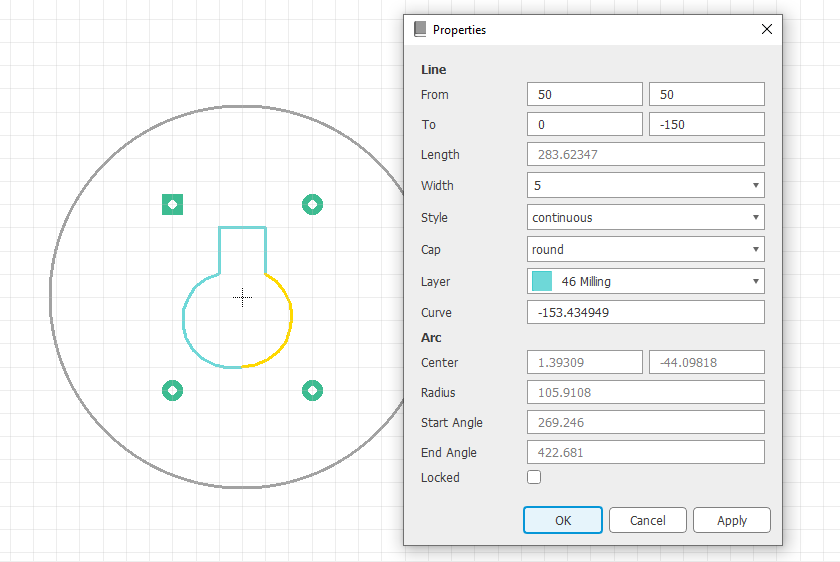
Task: Click the Milling layer color swatch
Action: point(542,281)
